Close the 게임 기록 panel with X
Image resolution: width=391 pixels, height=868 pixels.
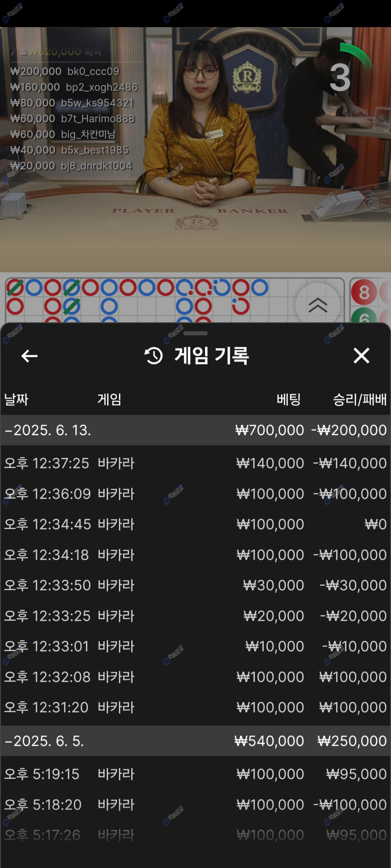361,355
